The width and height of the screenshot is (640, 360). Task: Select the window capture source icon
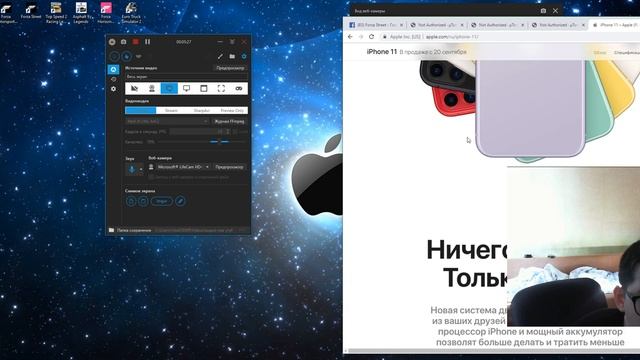[x=204, y=88]
